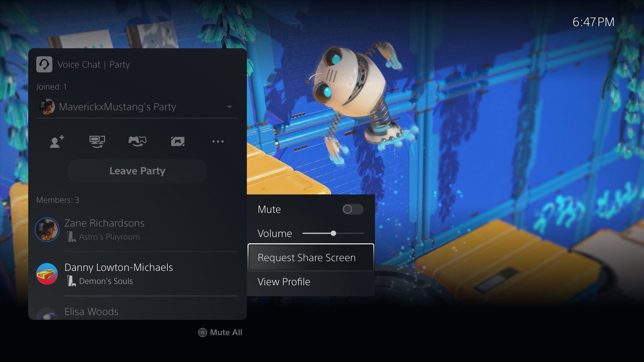The image size is (644, 362).
Task: Open the Screenshot/Media icon
Action: (177, 141)
